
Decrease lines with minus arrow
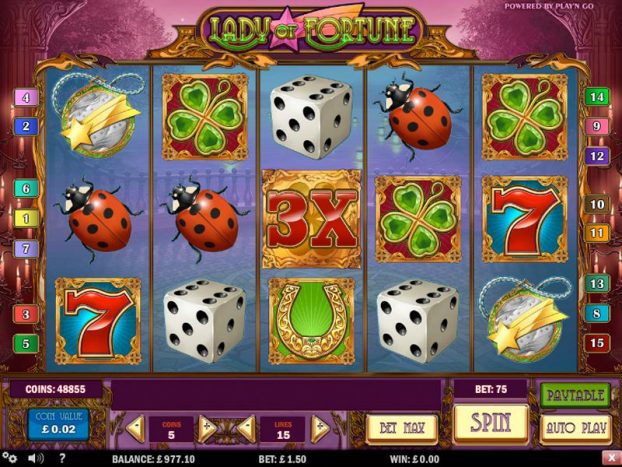[247, 429]
